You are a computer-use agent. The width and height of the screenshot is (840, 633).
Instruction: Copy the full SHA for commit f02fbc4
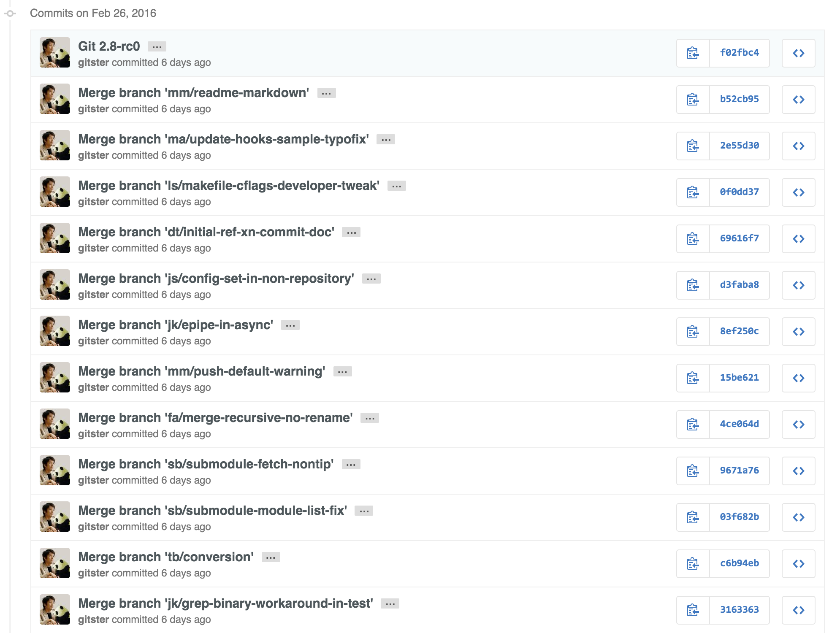[x=693, y=53]
